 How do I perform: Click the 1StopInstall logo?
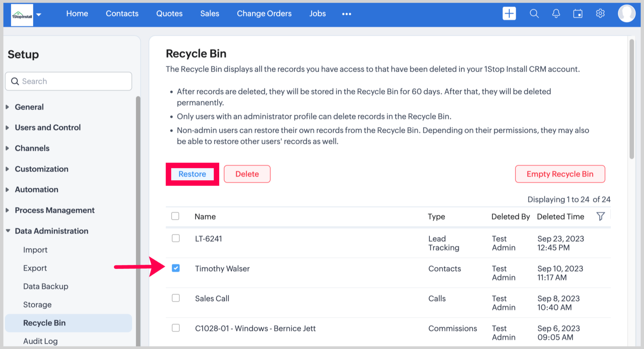(x=22, y=15)
